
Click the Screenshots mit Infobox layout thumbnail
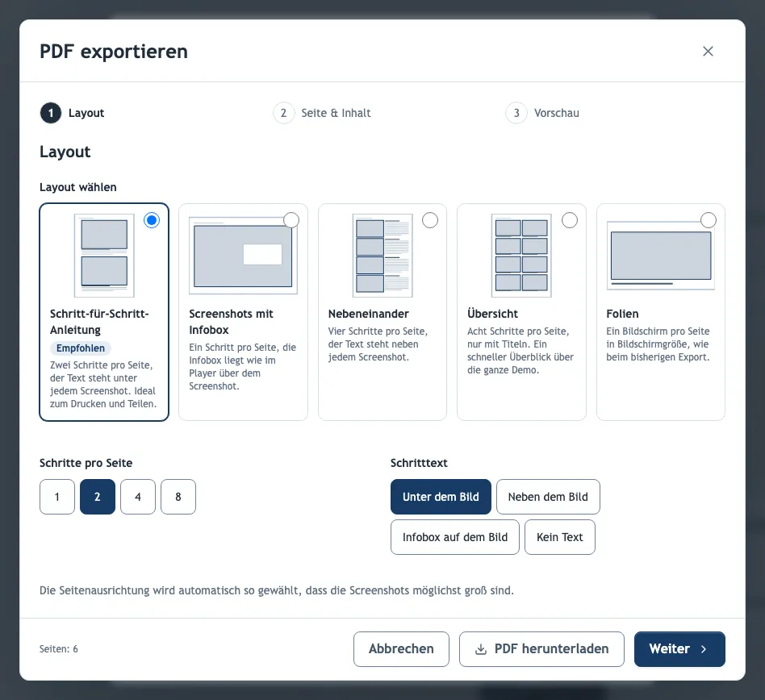tap(243, 256)
